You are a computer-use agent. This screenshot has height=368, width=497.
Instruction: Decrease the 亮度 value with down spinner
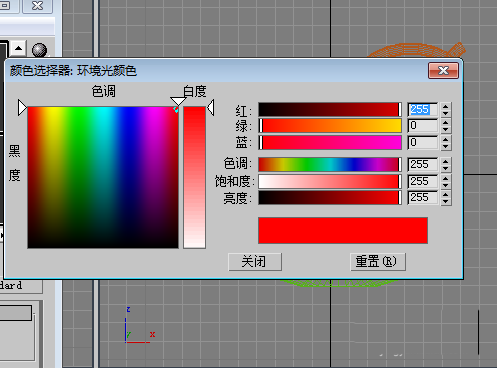(446, 201)
